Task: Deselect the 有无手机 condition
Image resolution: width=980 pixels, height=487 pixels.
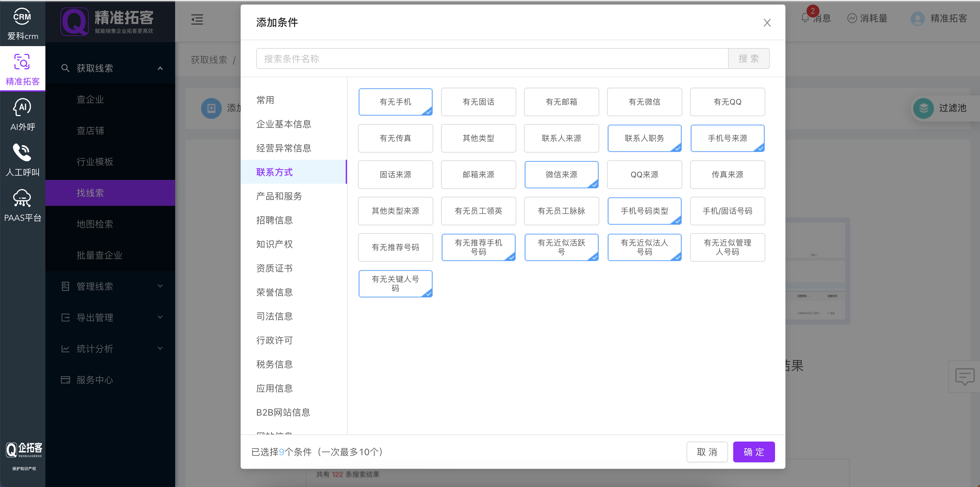Action: pos(395,102)
